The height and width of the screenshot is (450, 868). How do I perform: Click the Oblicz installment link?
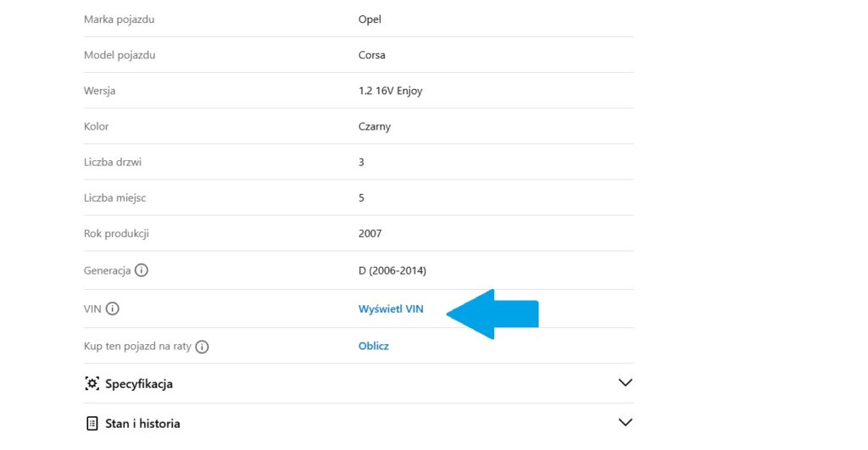tap(374, 347)
